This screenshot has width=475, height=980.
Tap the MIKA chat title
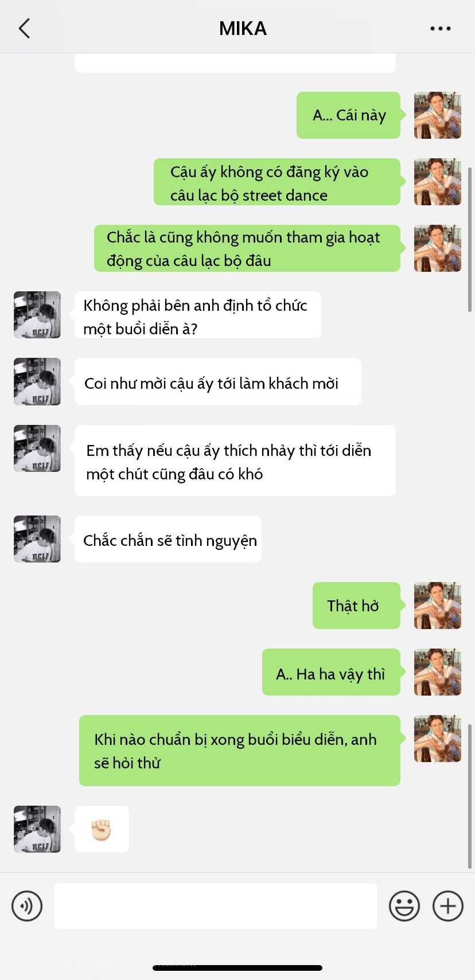tap(243, 28)
